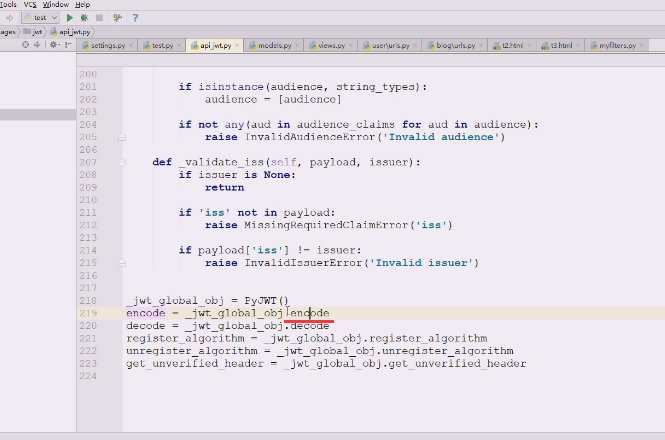The width and height of the screenshot is (665, 440).
Task: Open the Tools menu
Action: (x=8, y=5)
